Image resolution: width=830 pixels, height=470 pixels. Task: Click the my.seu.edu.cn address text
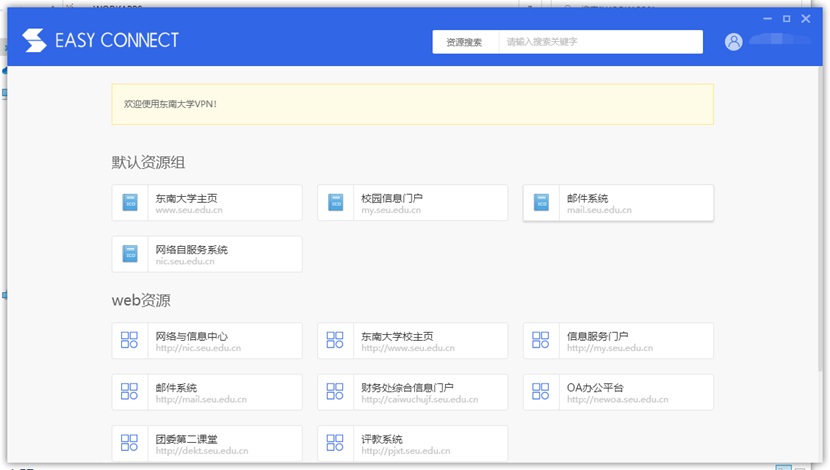point(391,210)
